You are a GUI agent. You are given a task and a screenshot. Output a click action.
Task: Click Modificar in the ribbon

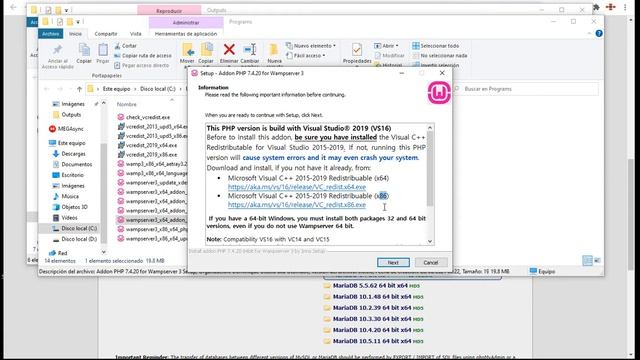point(389,56)
